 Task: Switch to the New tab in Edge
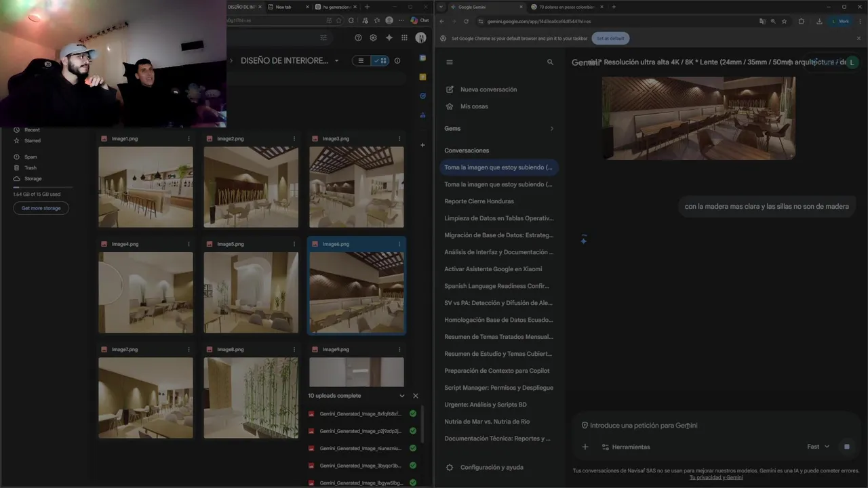point(288,7)
